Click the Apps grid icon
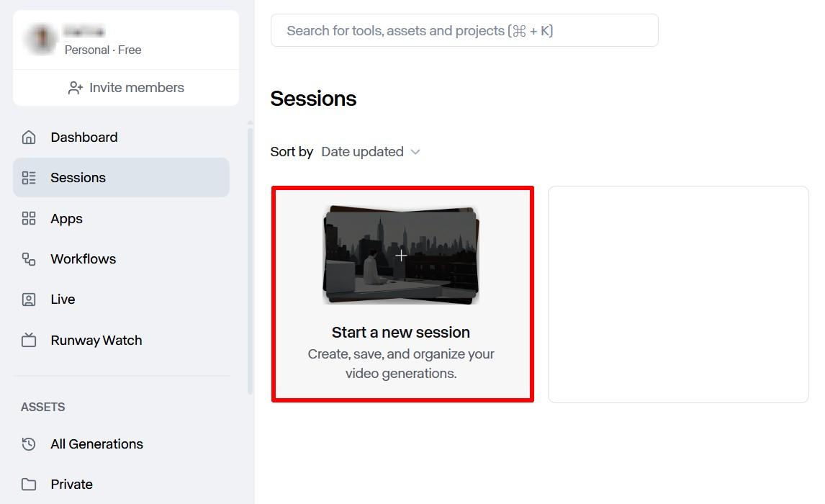 click(29, 218)
